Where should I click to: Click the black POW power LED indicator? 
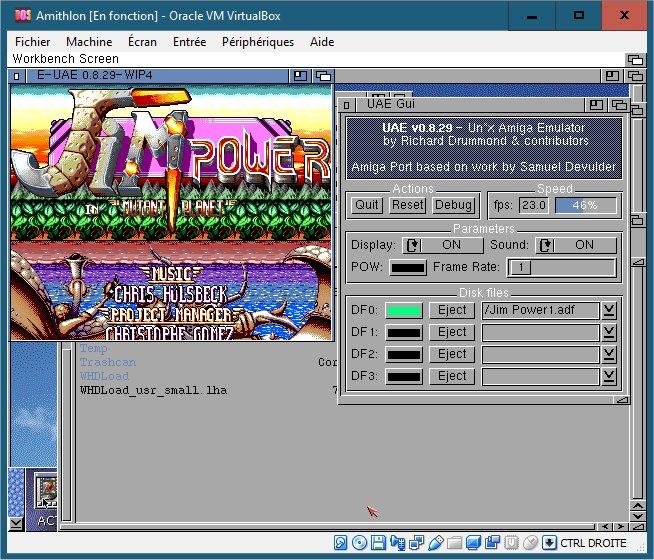tap(408, 267)
